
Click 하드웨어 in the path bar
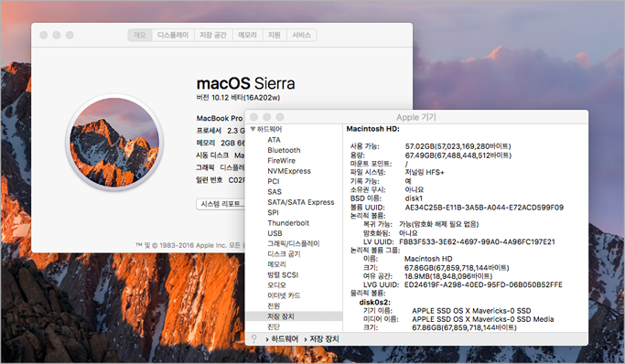click(x=285, y=339)
